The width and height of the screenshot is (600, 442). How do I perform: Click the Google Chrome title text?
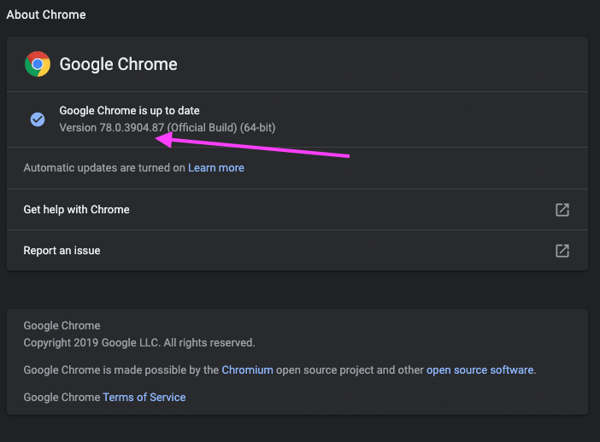point(118,64)
